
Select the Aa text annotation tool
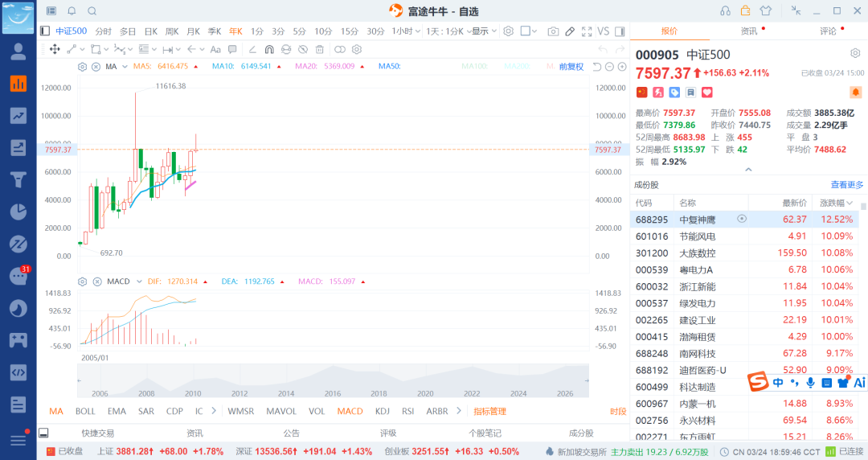click(x=216, y=49)
